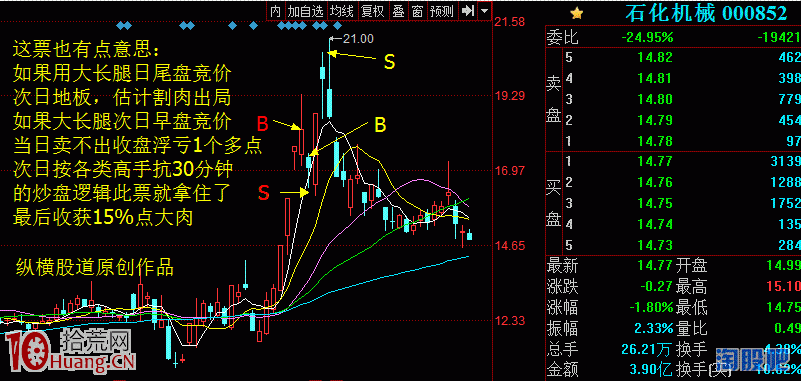Select buy level 2 price 14.76

[x=654, y=182]
